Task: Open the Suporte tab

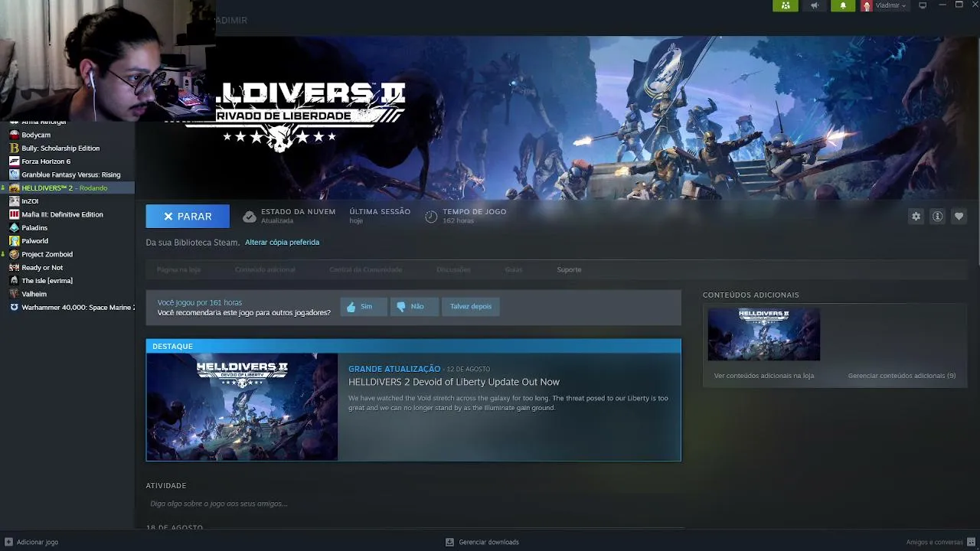Action: click(x=569, y=269)
